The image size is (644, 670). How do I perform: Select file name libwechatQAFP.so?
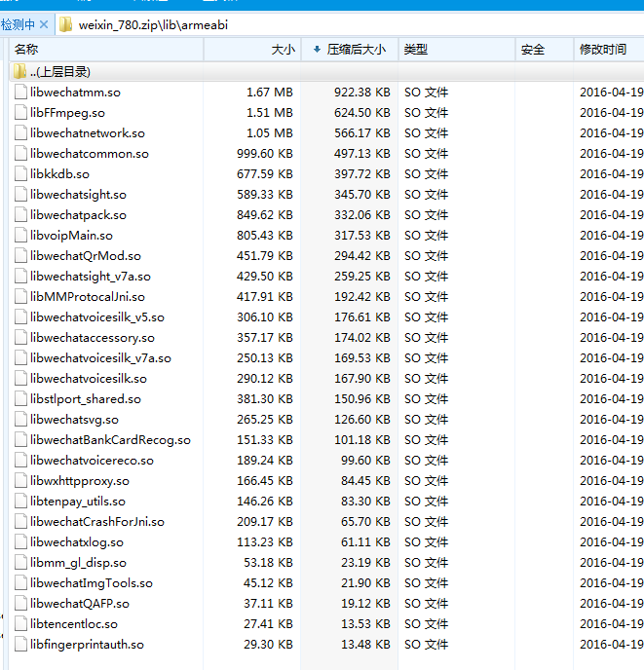click(x=80, y=604)
